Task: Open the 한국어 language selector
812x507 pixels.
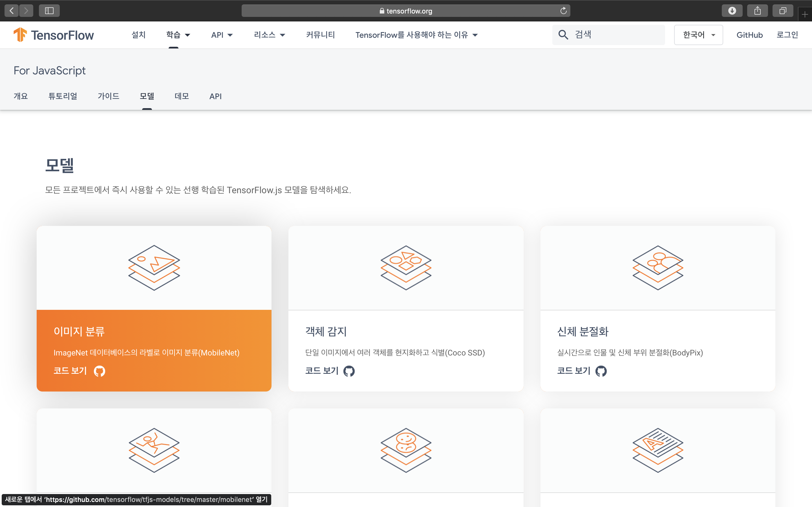Action: 698,35
